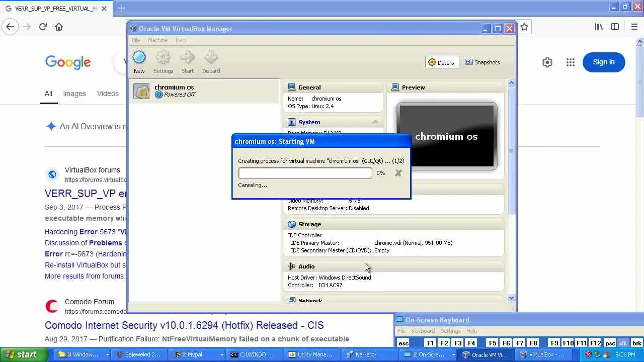The width and height of the screenshot is (644, 362).
Task: Expand the 3 Windows taskbar group arrow
Action: (x=107, y=354)
